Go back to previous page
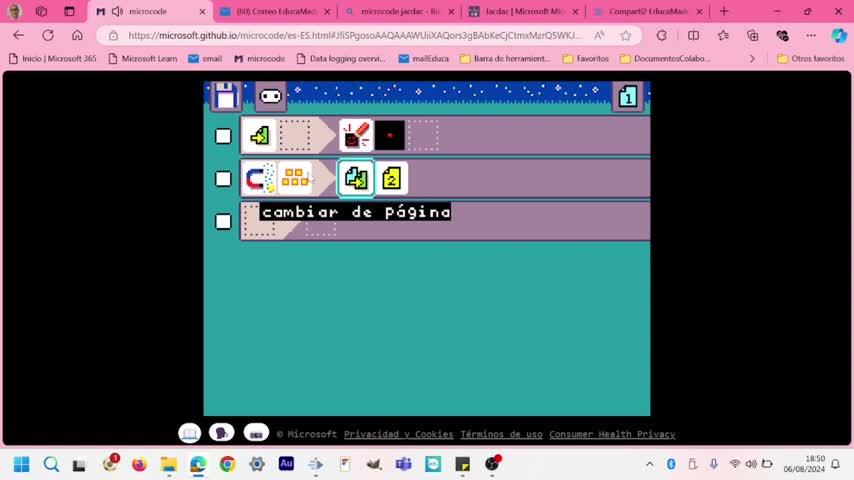This screenshot has width=854, height=480. 19,35
